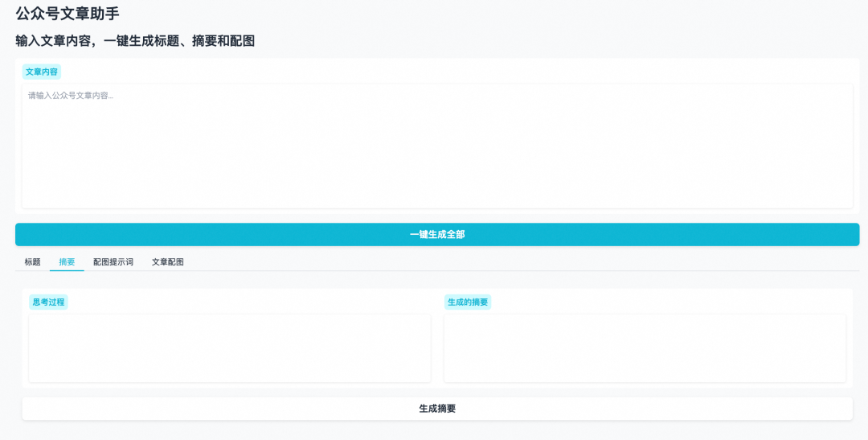
Task: Click the 公众号文章助手 page title
Action: 68,14
